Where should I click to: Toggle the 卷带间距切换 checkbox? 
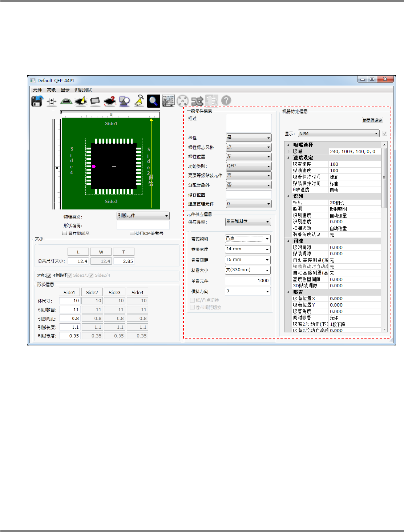click(x=193, y=307)
